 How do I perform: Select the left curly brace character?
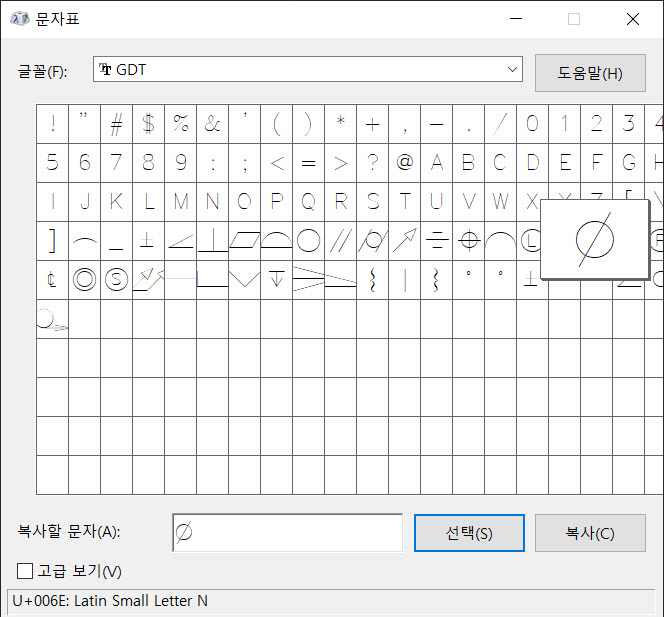[x=373, y=280]
